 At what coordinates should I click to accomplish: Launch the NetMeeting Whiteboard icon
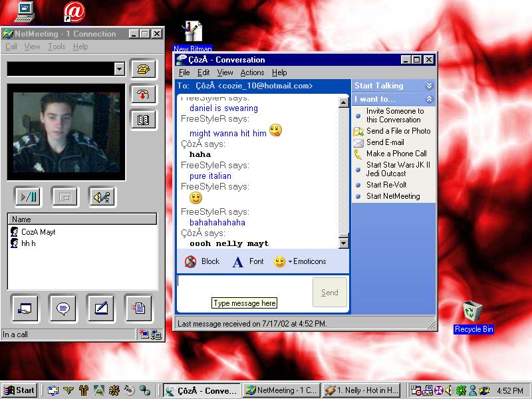click(101, 309)
